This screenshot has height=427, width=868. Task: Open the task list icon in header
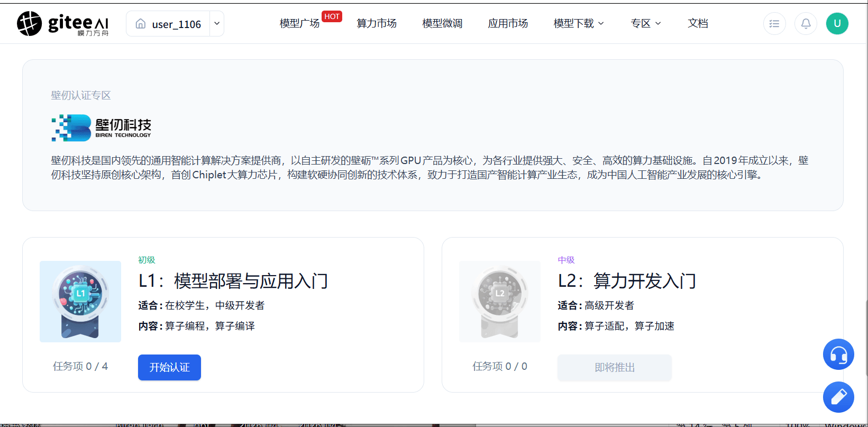(774, 23)
